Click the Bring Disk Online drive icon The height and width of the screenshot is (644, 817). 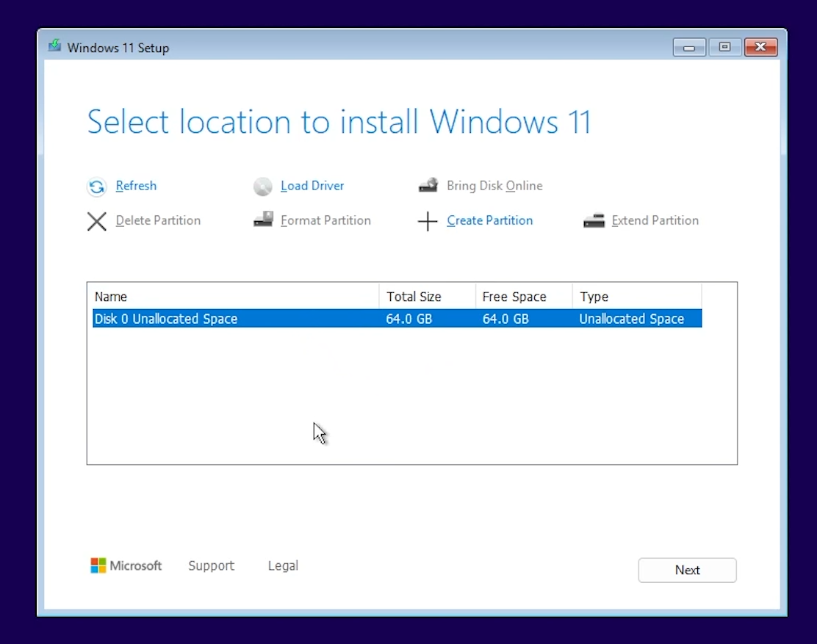point(428,186)
